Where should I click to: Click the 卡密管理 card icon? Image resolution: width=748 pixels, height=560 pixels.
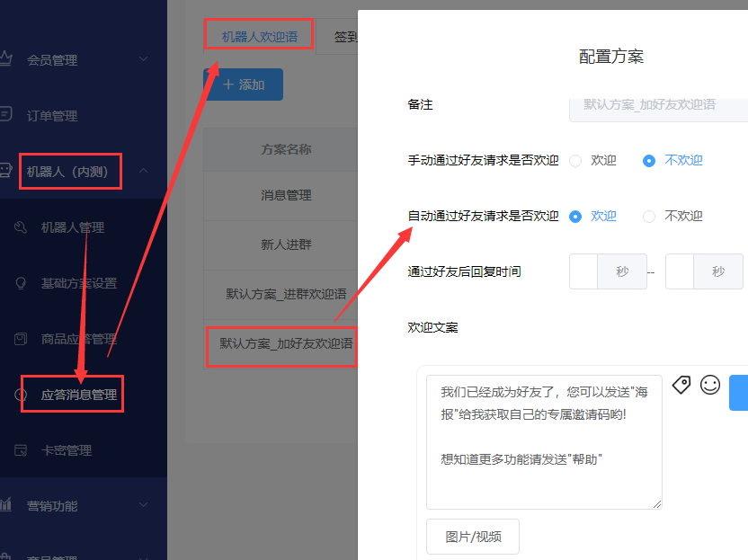click(21, 449)
